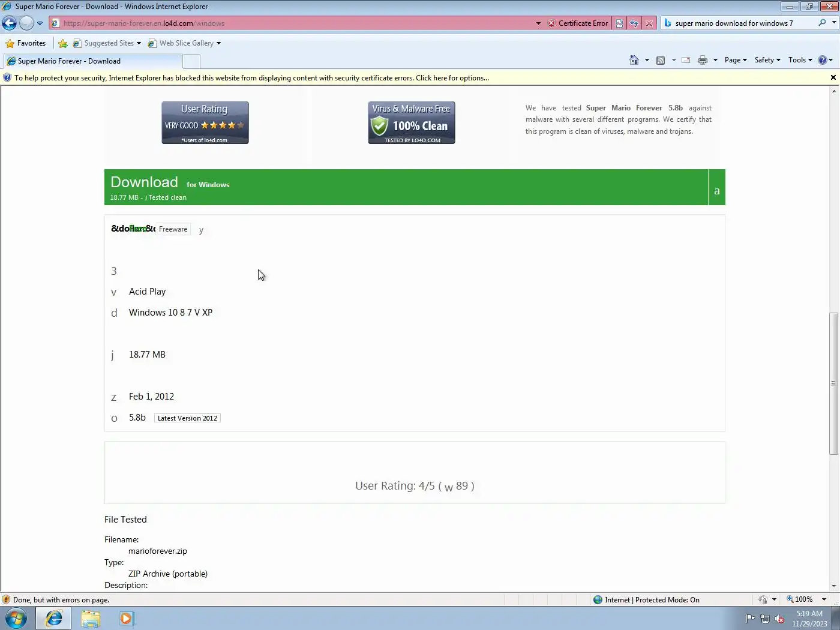Click the status bar error warning icon
The height and width of the screenshot is (630, 840).
6,599
